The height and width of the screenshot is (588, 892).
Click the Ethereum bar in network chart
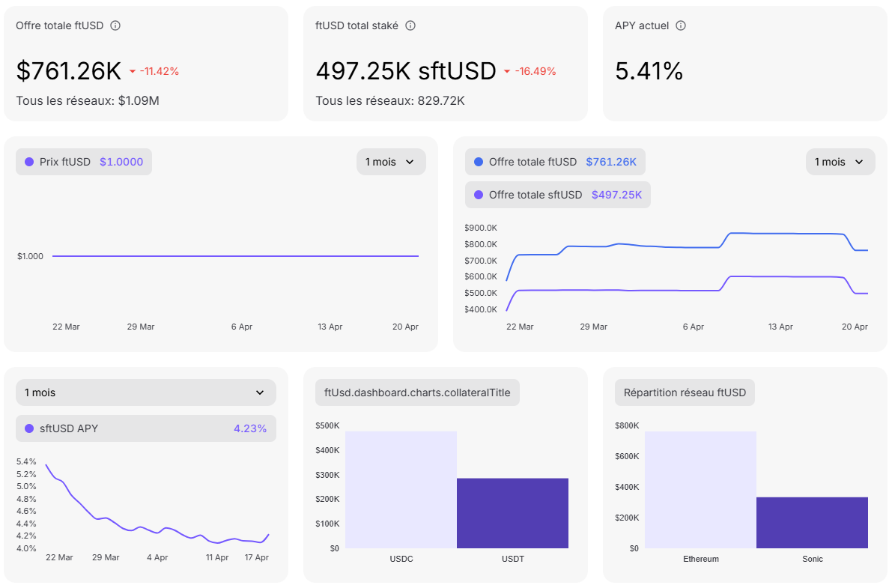(x=700, y=490)
